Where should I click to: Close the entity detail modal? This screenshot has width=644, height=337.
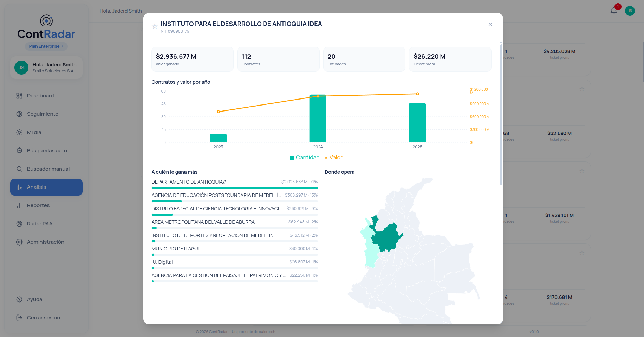(x=490, y=24)
